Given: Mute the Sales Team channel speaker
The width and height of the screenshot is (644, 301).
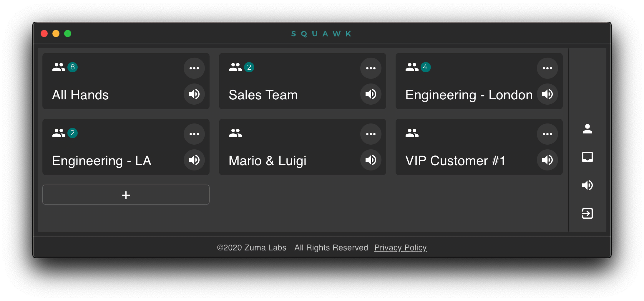Looking at the screenshot, I should (371, 94).
